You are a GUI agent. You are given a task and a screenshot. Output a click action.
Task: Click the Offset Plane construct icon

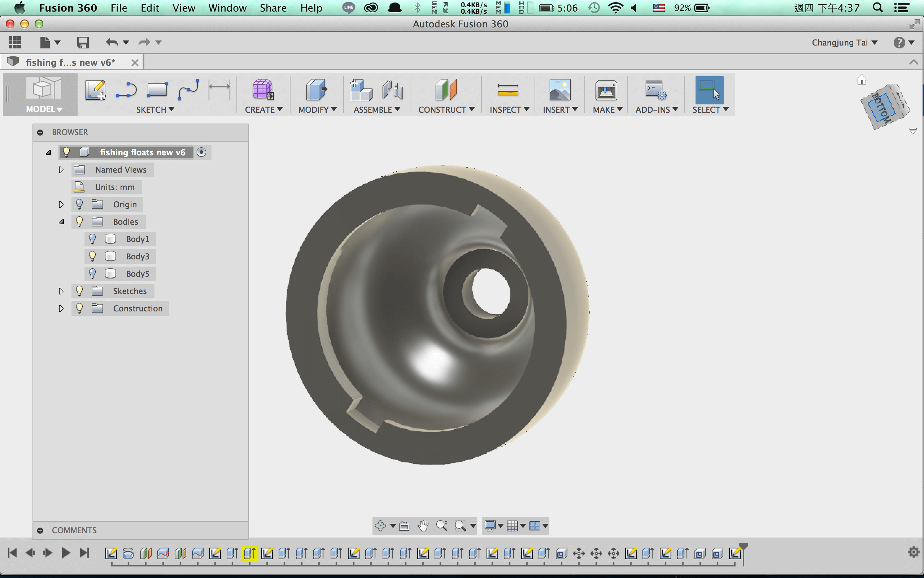(446, 90)
